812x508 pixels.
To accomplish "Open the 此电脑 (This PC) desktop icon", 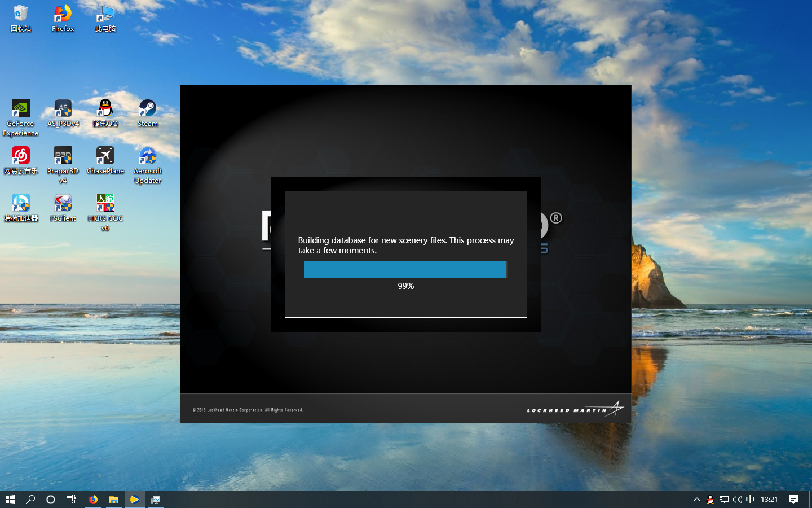I will tap(105, 19).
